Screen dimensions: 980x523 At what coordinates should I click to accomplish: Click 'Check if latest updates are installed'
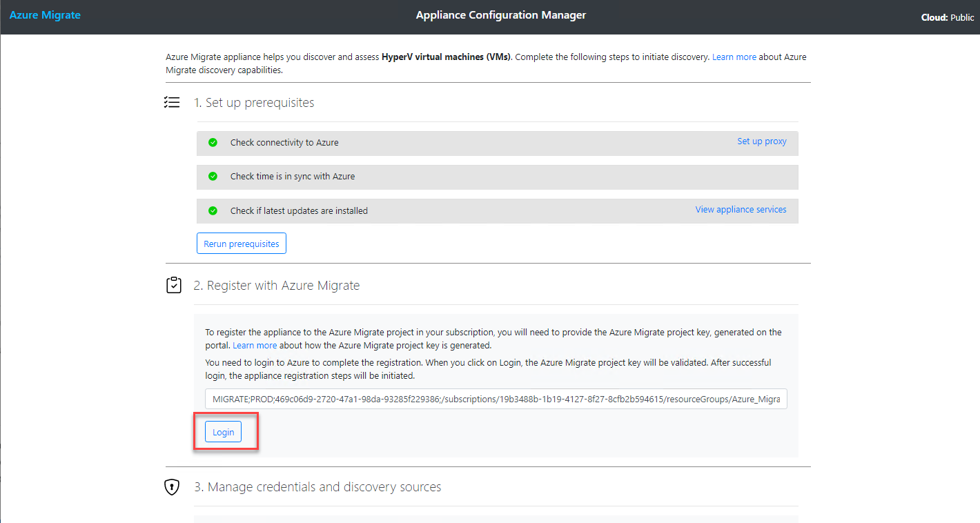pos(299,210)
